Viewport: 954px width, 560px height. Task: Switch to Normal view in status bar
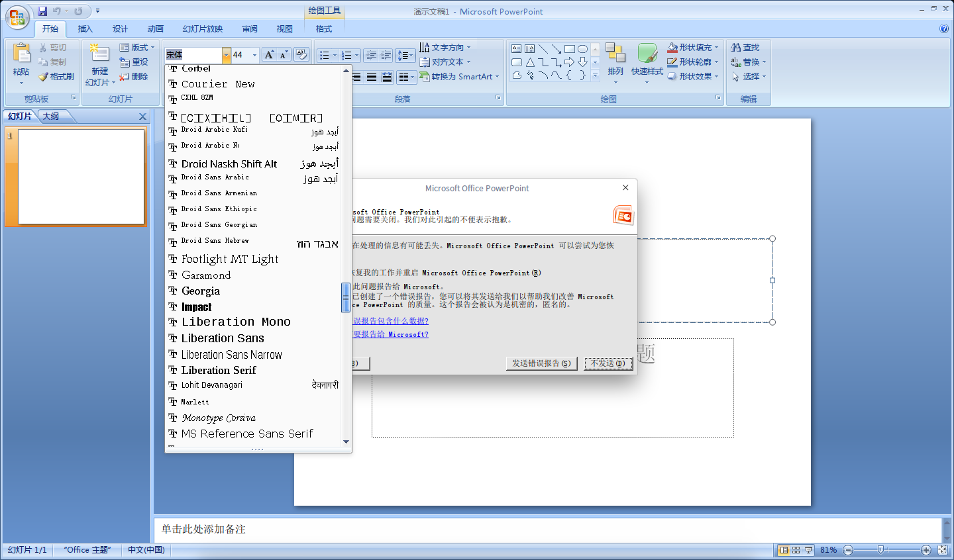[x=784, y=550]
